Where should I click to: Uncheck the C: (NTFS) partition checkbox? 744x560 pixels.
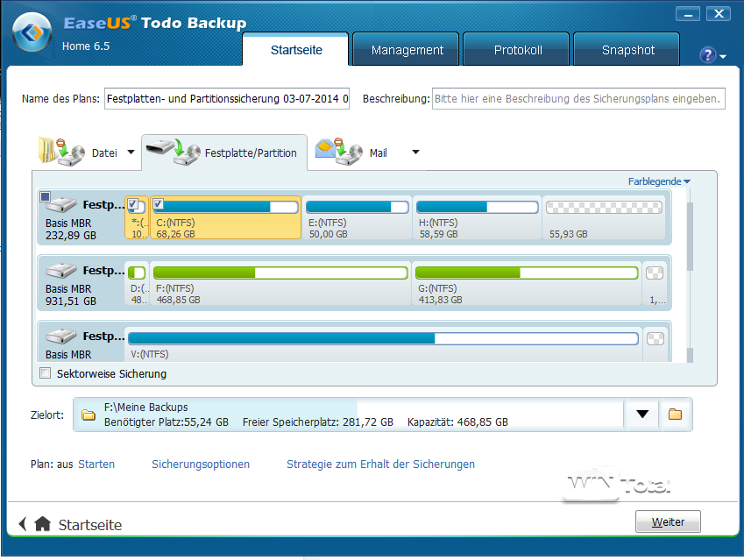(x=159, y=204)
